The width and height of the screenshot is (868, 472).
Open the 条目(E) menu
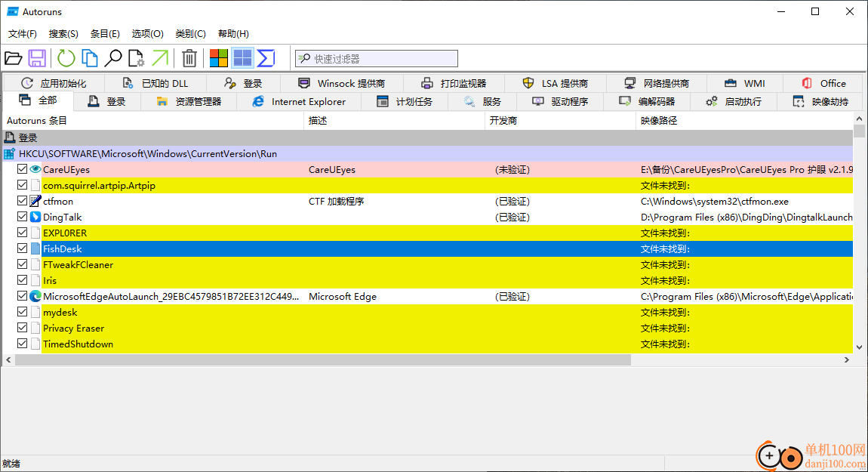pyautogui.click(x=105, y=34)
